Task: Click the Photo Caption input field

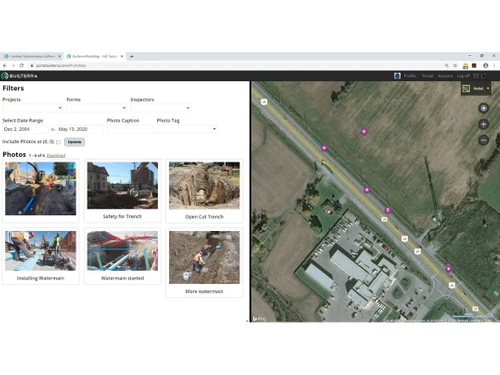Action: click(x=130, y=129)
